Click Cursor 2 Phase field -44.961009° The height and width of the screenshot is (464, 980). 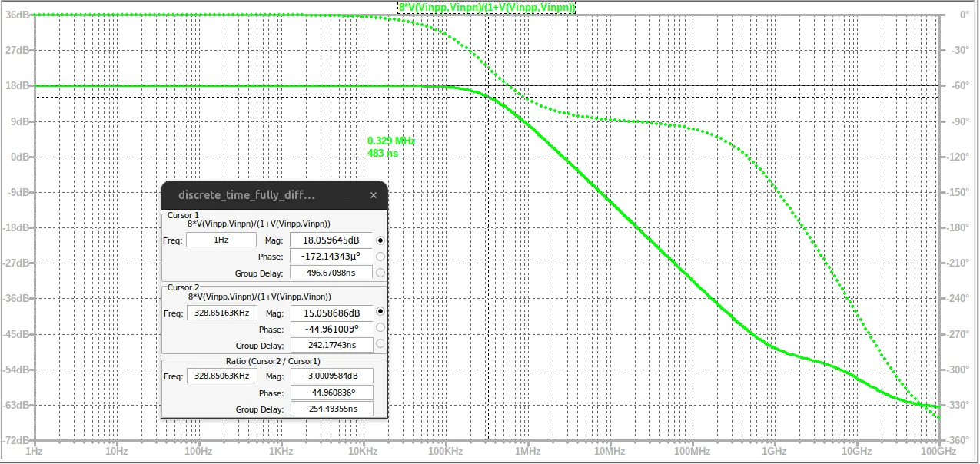tap(331, 329)
